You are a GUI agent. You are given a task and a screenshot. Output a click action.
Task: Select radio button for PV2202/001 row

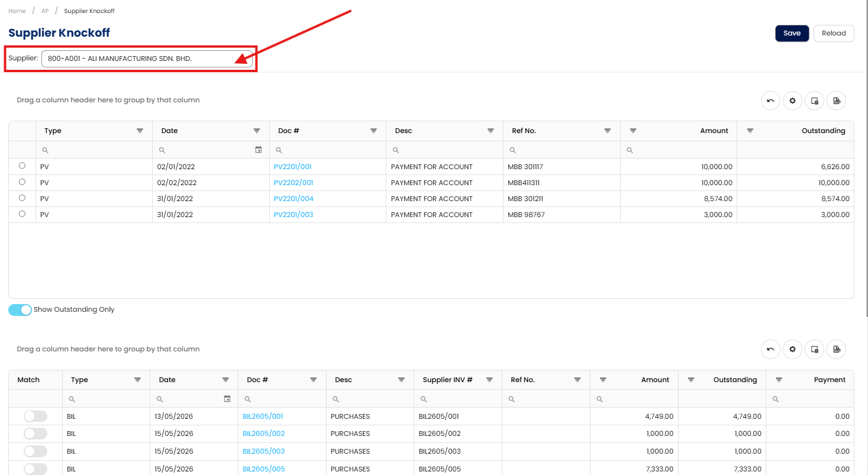point(22,182)
